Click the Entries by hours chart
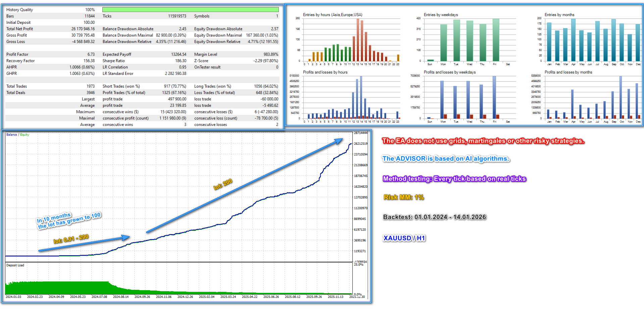Image resolution: width=644 pixels, height=312 pixels. click(351, 40)
